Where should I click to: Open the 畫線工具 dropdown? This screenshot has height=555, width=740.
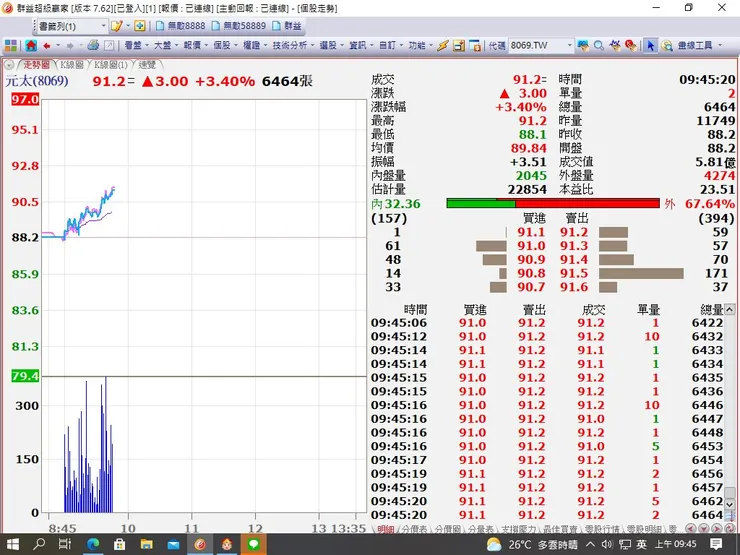[x=699, y=45]
